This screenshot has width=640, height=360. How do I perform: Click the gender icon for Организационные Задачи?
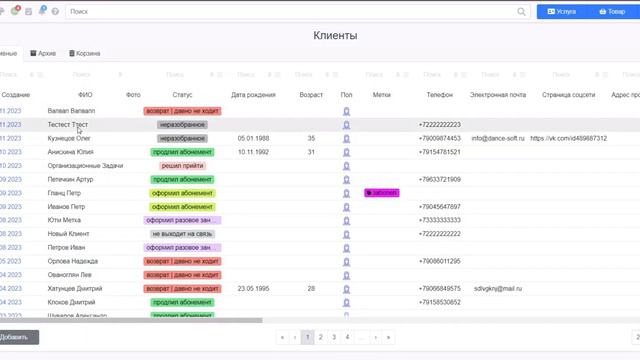(346, 166)
